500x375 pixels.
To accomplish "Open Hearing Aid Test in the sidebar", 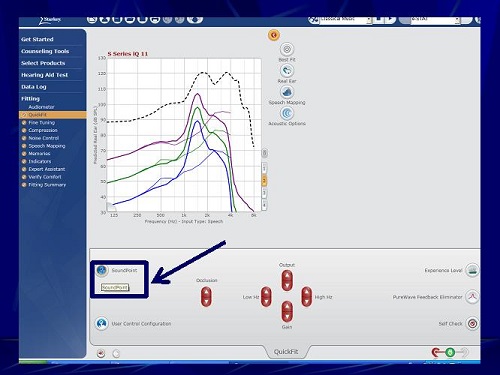I will point(44,75).
